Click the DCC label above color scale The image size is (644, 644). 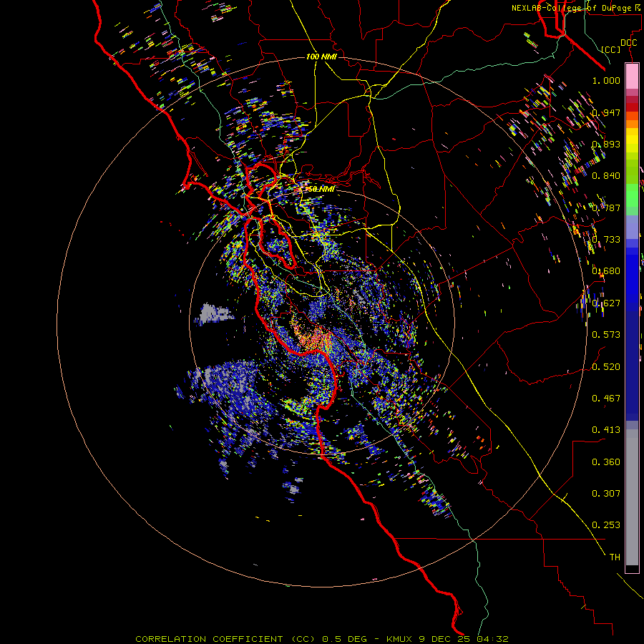click(628, 43)
